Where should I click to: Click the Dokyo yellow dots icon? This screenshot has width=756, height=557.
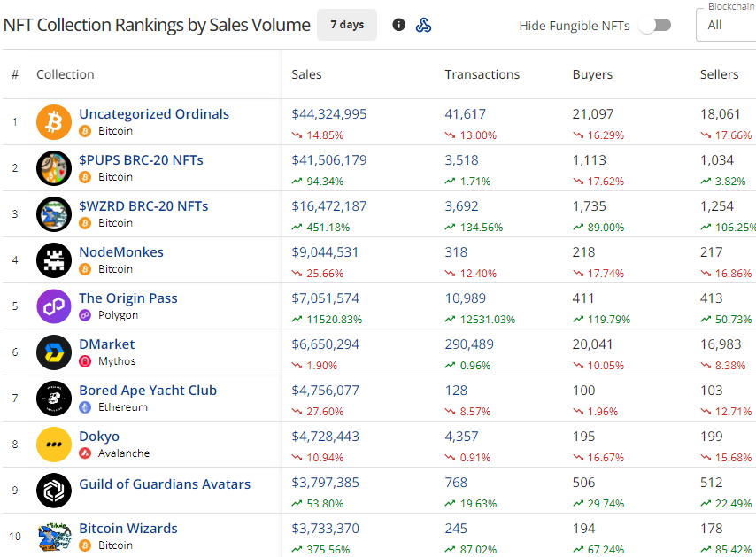54,445
